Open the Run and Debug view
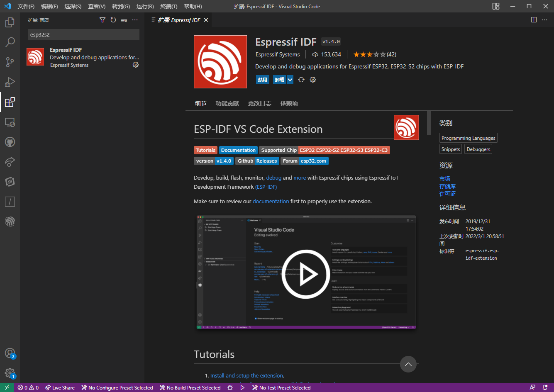Screen dimensions: 554x392 10,82
